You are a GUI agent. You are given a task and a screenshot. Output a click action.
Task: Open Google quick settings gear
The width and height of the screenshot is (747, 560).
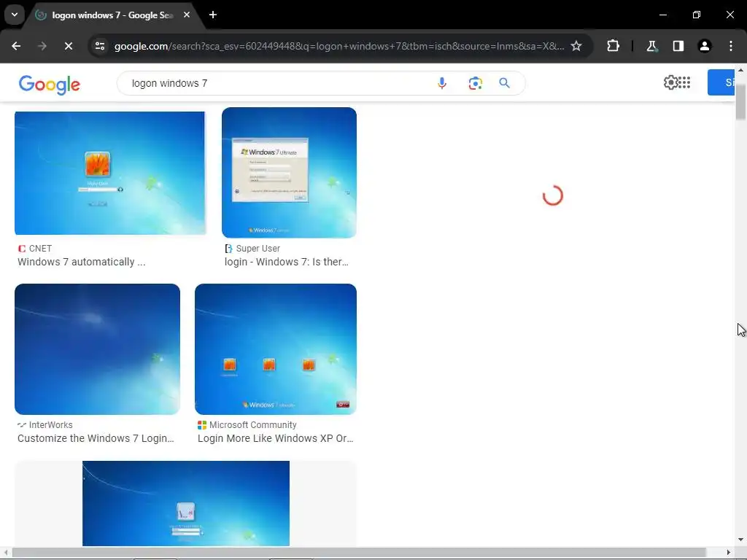click(x=670, y=82)
